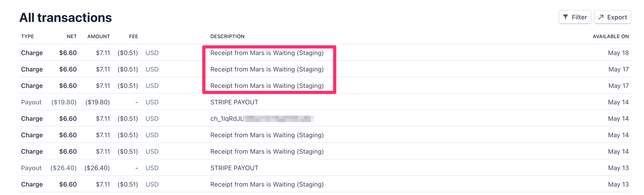Click the FEE column header
The image size is (644, 195).
[x=134, y=37]
